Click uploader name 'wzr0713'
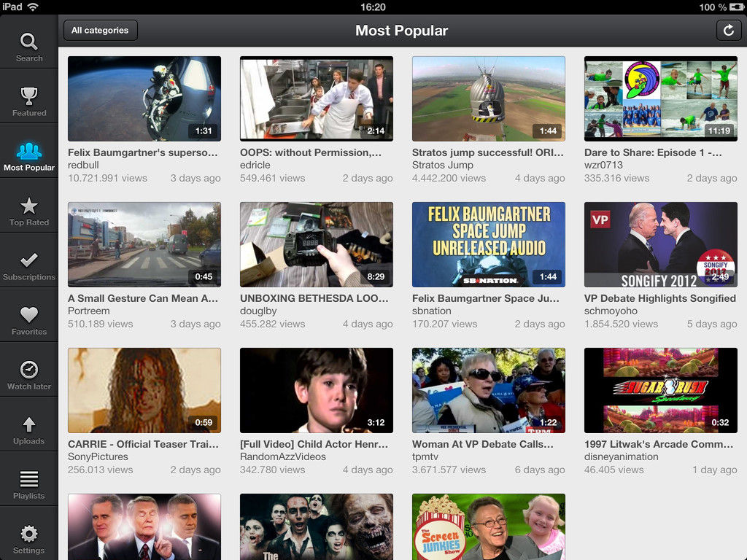The image size is (747, 560). (x=603, y=165)
